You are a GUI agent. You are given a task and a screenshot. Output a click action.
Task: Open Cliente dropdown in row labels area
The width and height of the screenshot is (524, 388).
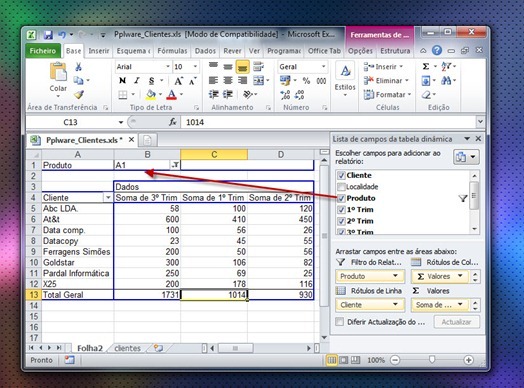(395, 304)
